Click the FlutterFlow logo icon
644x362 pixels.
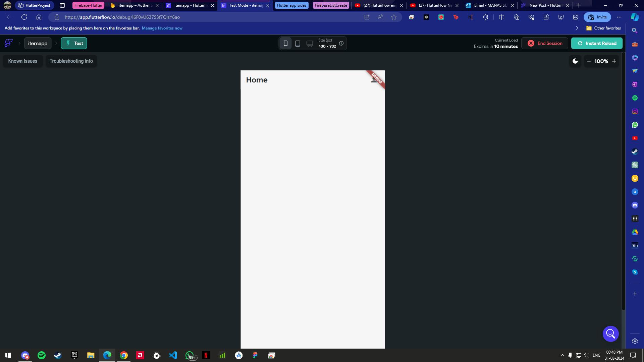click(x=9, y=43)
